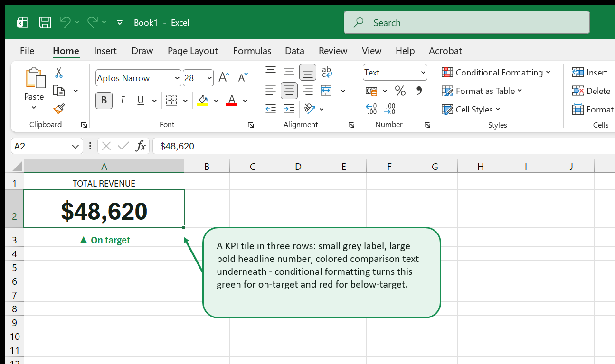Open the Paste options dropdown arrow
Image resolution: width=615 pixels, height=364 pixels.
[34, 107]
